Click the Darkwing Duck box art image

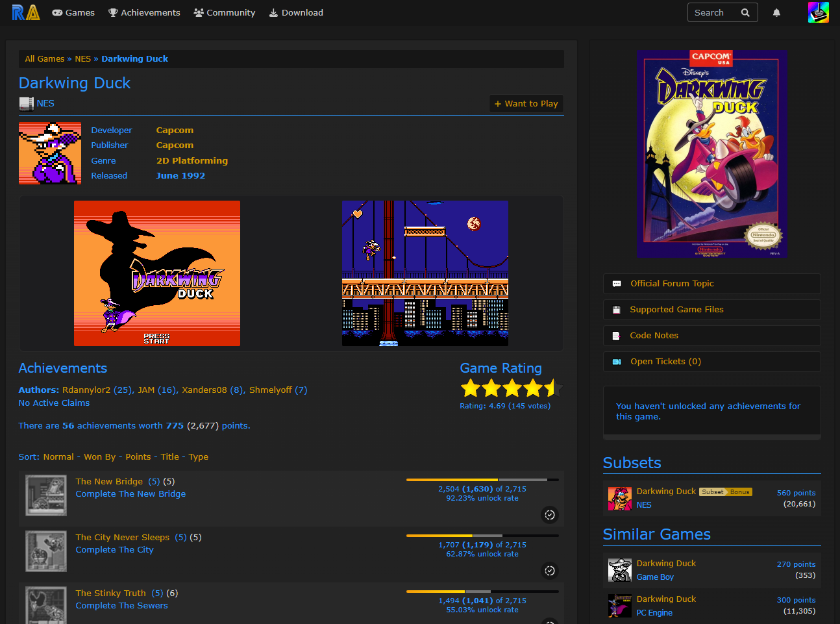[x=712, y=154]
